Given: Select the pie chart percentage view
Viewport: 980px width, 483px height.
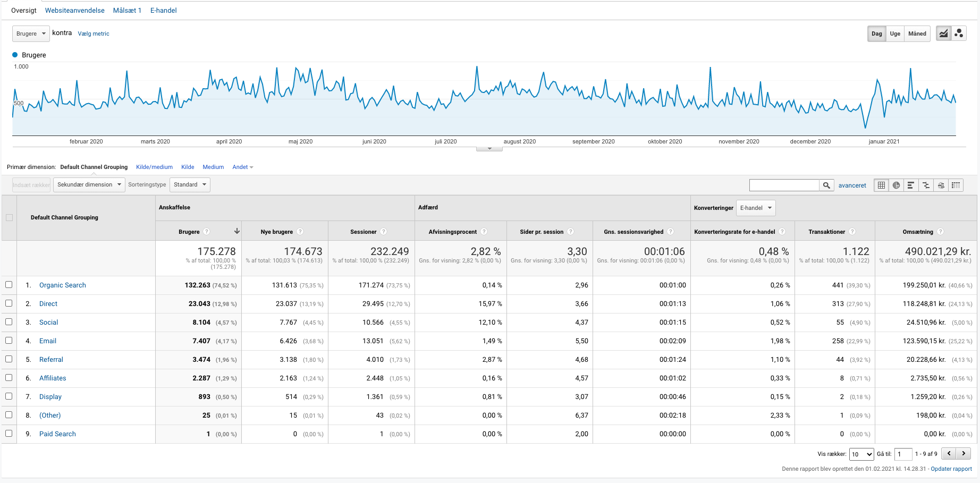Looking at the screenshot, I should [897, 185].
